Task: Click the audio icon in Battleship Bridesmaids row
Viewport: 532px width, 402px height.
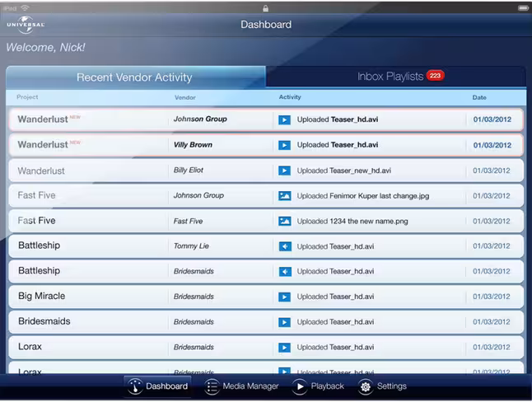Action: [285, 272]
